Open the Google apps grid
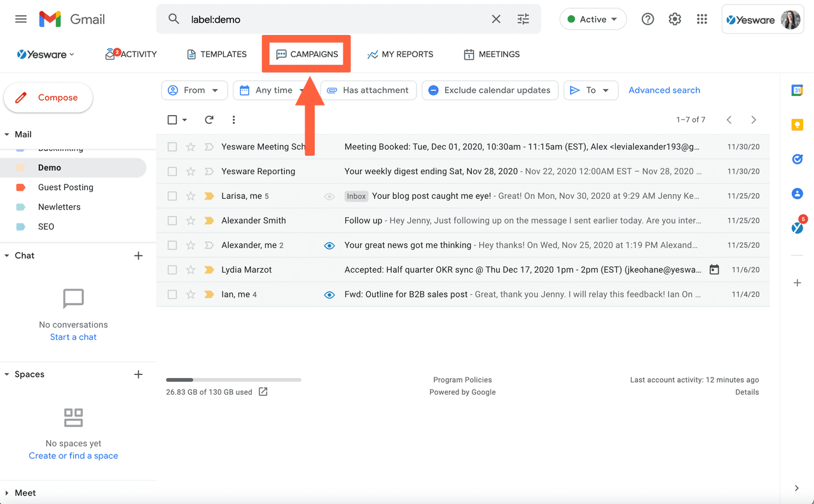Screen dimensions: 814x504 (702, 19)
